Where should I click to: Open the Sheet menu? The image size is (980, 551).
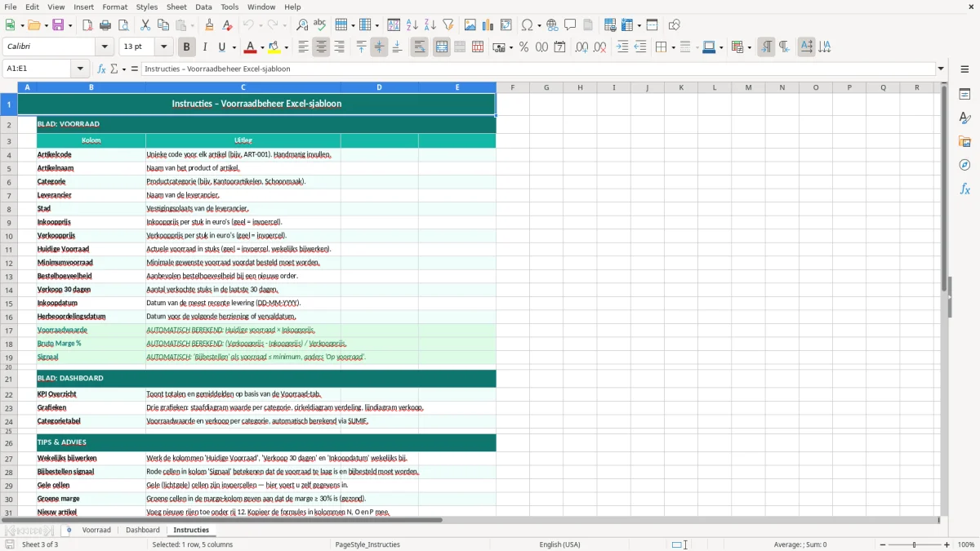pyautogui.click(x=176, y=7)
